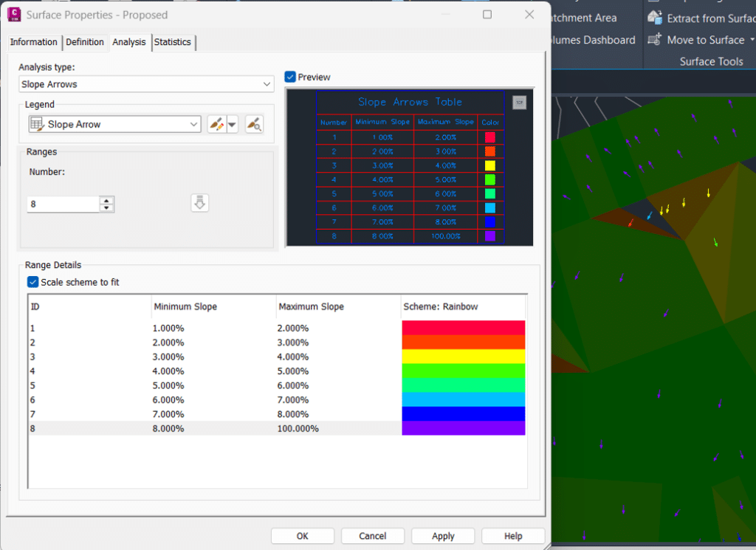The width and height of the screenshot is (756, 550).
Task: Click the small button in the preview corner
Action: pyautogui.click(x=519, y=102)
